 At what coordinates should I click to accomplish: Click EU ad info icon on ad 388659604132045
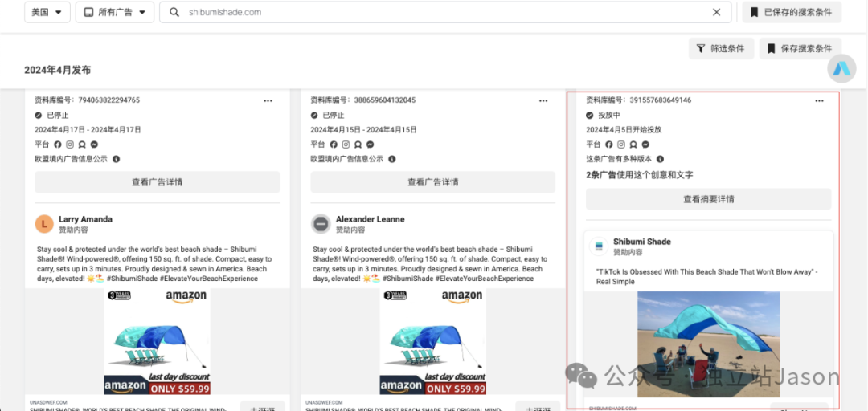coord(392,159)
